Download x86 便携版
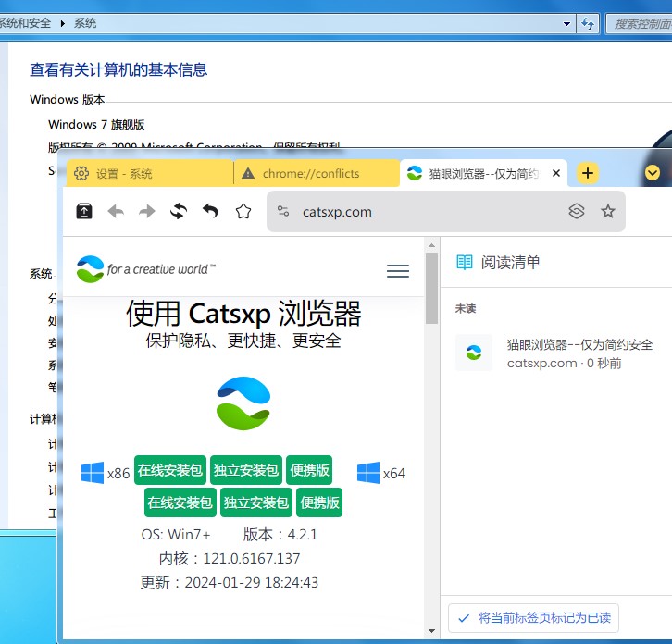672x644 pixels. (x=309, y=470)
